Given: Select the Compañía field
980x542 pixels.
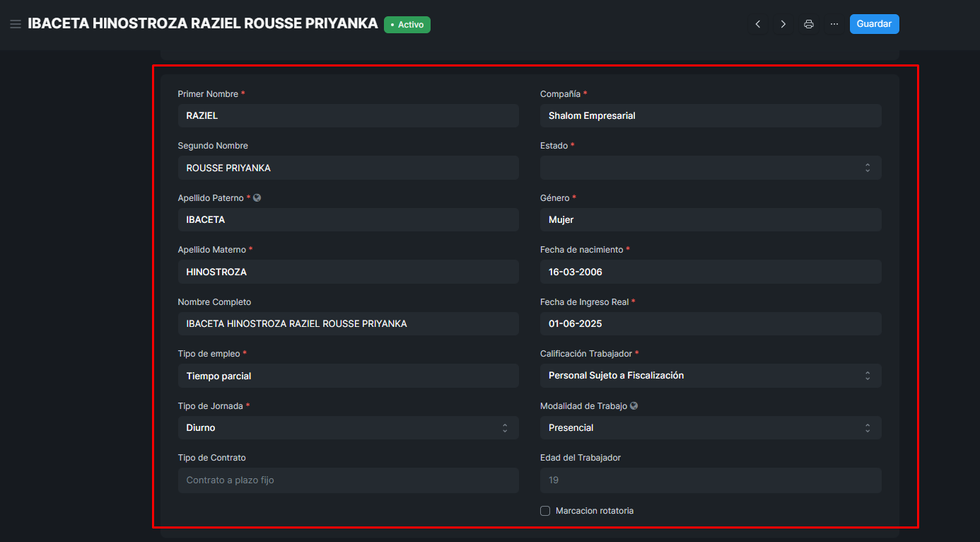Looking at the screenshot, I should coord(710,116).
